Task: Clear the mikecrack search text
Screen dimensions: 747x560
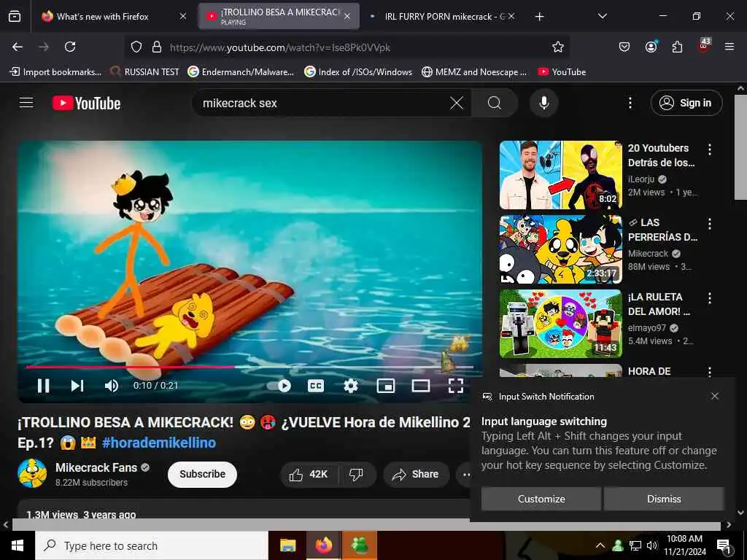Action: 457,103
